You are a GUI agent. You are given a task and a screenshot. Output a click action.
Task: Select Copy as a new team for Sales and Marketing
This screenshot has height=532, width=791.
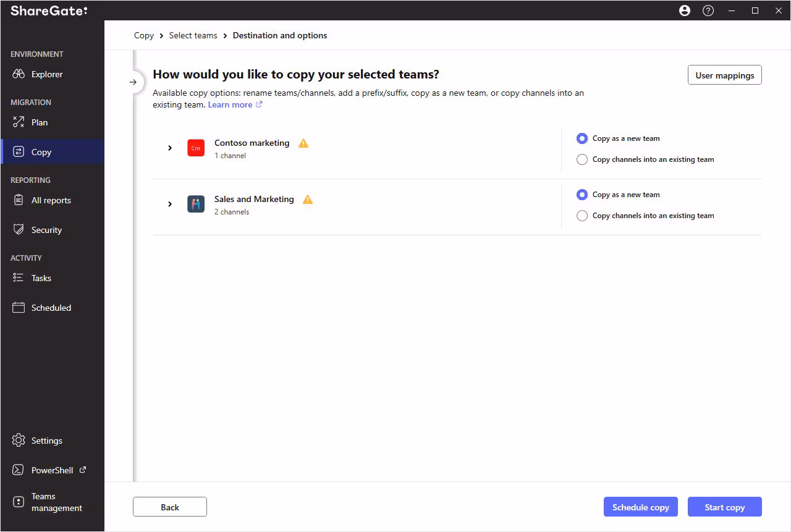582,195
